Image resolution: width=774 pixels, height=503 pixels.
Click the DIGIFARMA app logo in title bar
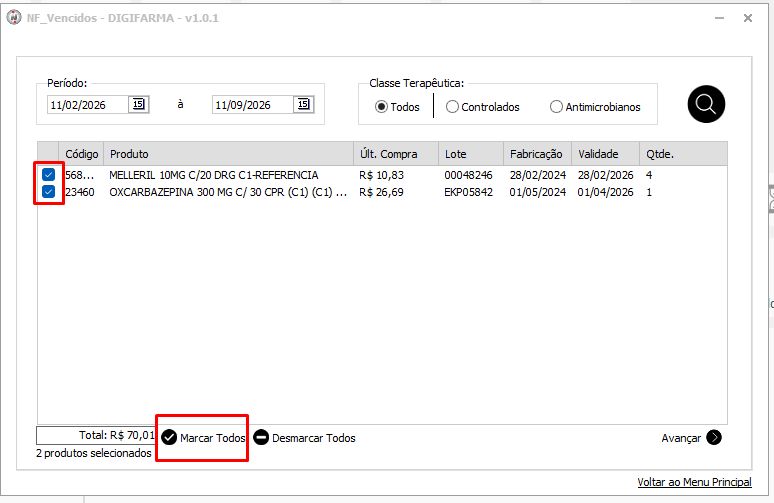pos(14,18)
